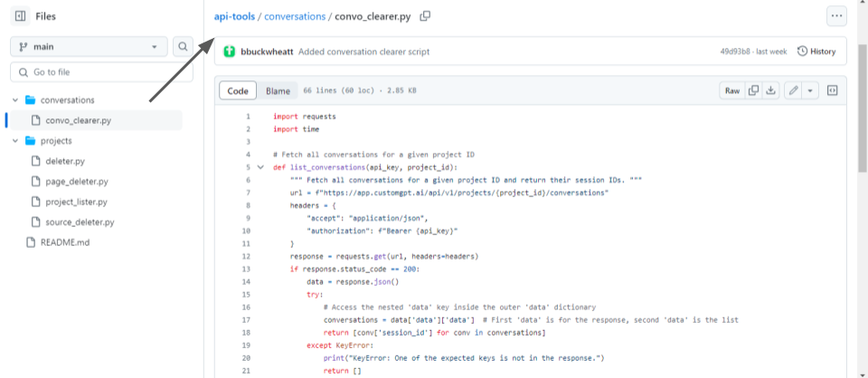Image resolution: width=868 pixels, height=378 pixels.
Task: Switch to the Blame tab
Action: click(x=278, y=90)
